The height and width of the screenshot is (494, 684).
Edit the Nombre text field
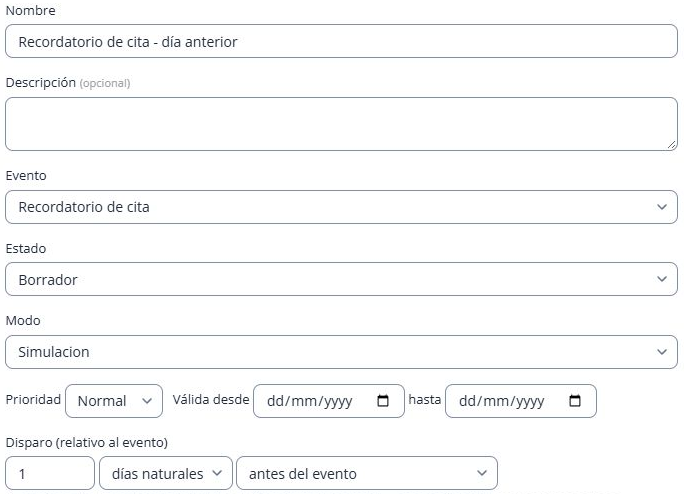coord(341,41)
